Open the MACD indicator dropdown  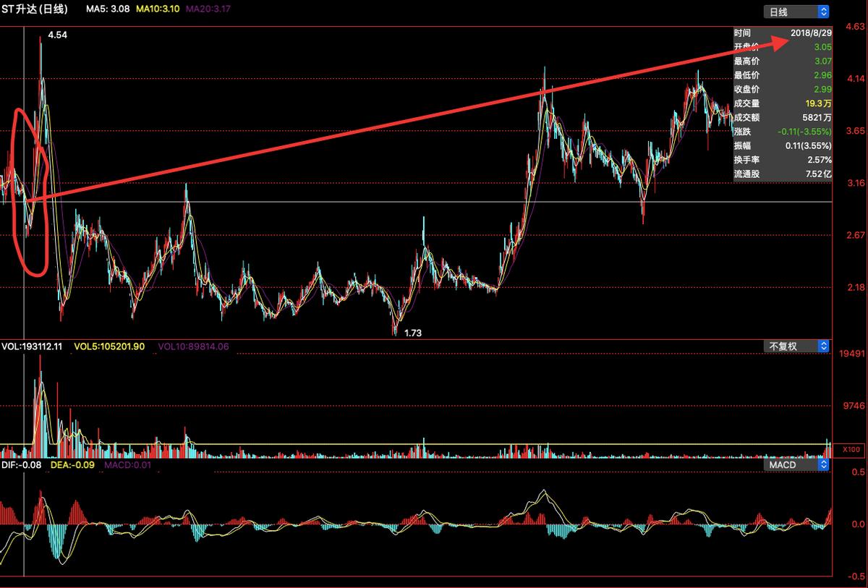click(797, 465)
